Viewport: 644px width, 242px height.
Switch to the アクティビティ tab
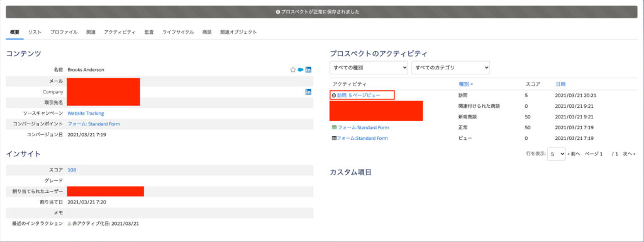(x=119, y=32)
